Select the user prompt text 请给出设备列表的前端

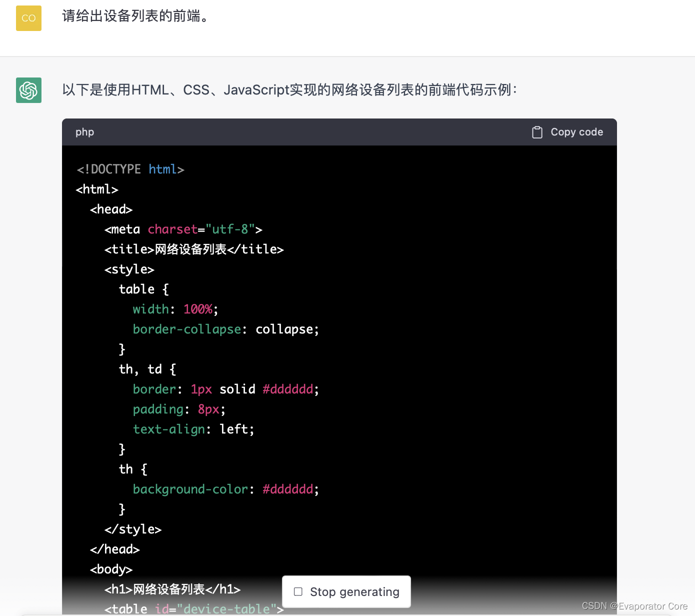(x=135, y=16)
